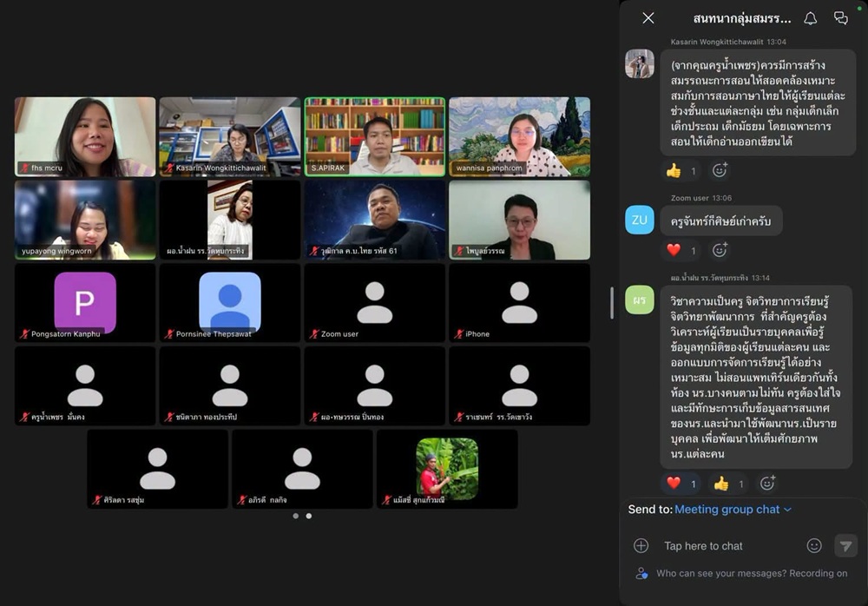Close the chat panel with the X icon

tap(648, 18)
